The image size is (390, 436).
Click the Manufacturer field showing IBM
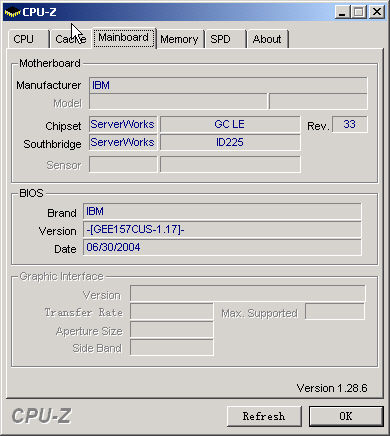[228, 85]
